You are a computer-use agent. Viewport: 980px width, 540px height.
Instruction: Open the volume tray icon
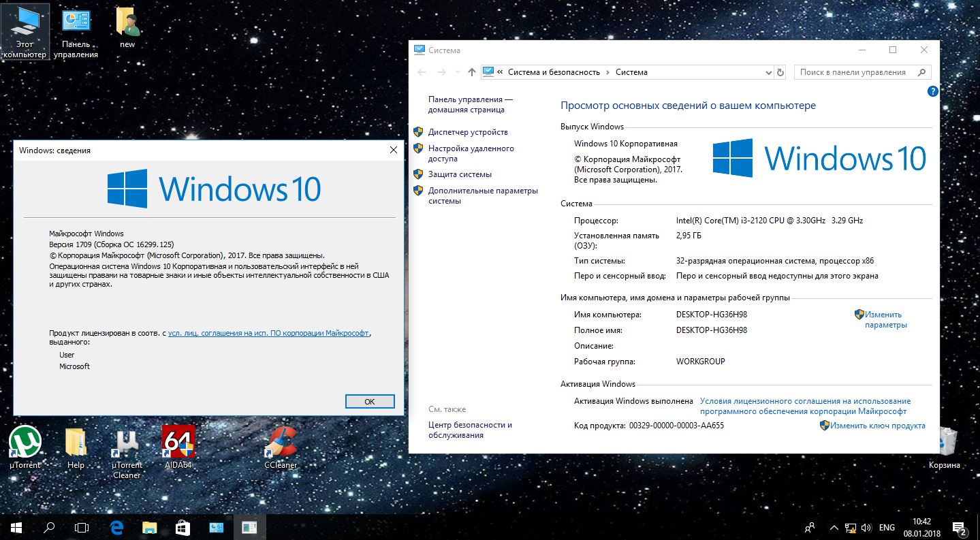point(866,528)
